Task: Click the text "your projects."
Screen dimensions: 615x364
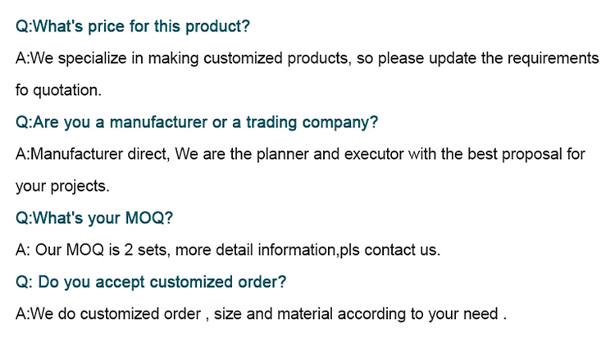Action: 62,186
